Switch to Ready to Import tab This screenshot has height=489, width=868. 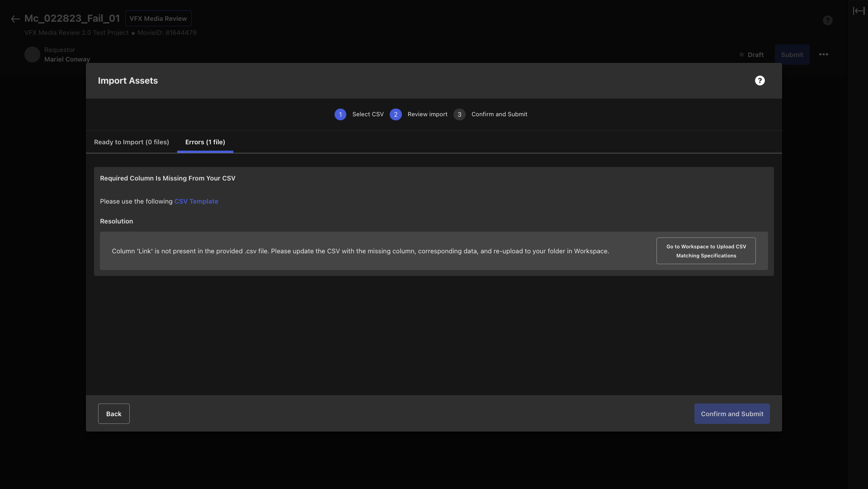(x=131, y=142)
